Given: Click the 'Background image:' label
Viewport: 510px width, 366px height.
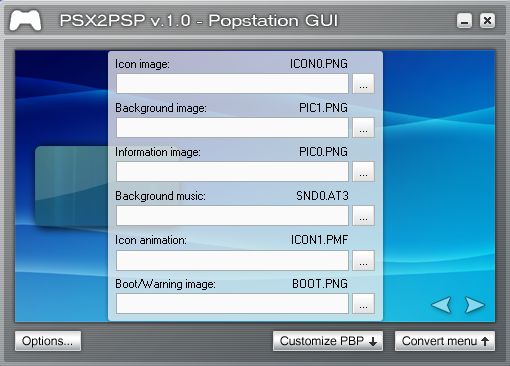Looking at the screenshot, I should coord(161,108).
